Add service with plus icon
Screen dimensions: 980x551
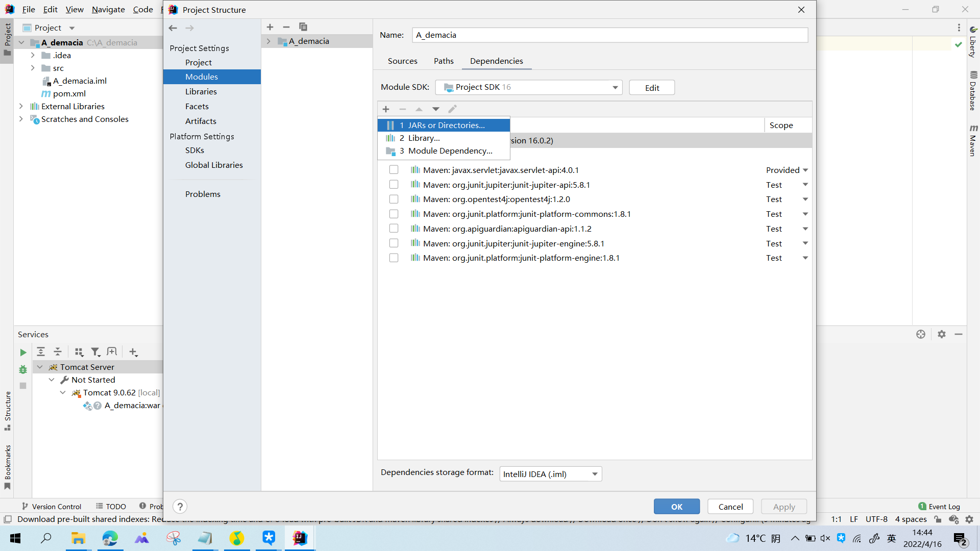[133, 352]
